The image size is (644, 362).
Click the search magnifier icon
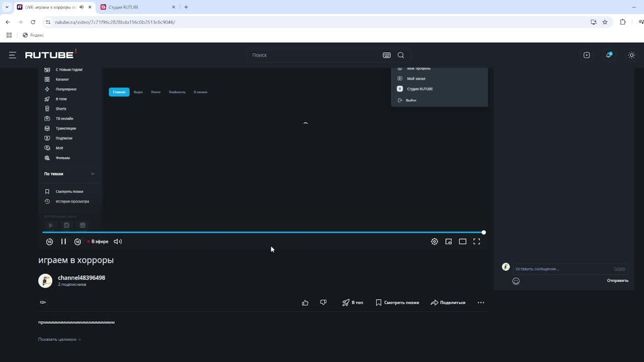tap(400, 55)
